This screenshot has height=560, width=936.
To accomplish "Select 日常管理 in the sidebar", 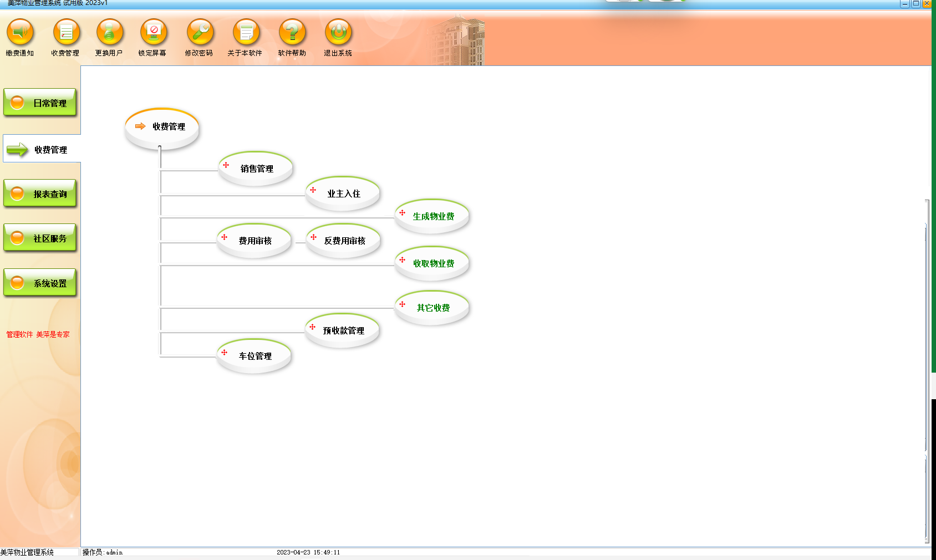I will [x=40, y=103].
